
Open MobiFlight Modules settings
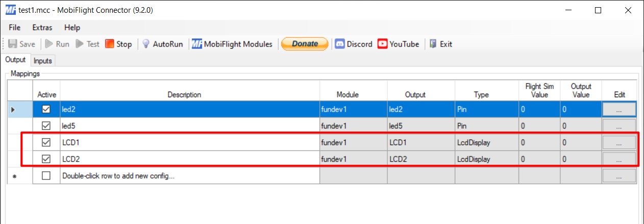(232, 44)
